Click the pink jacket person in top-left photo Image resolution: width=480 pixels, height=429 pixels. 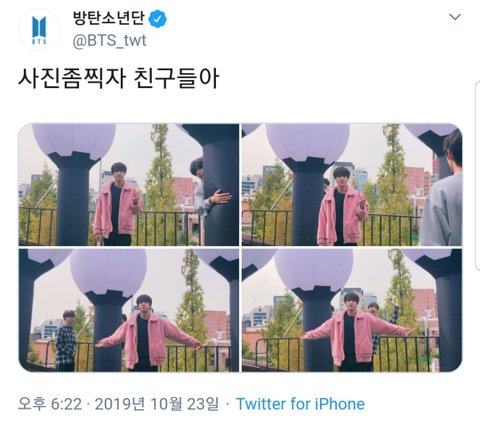117,204
